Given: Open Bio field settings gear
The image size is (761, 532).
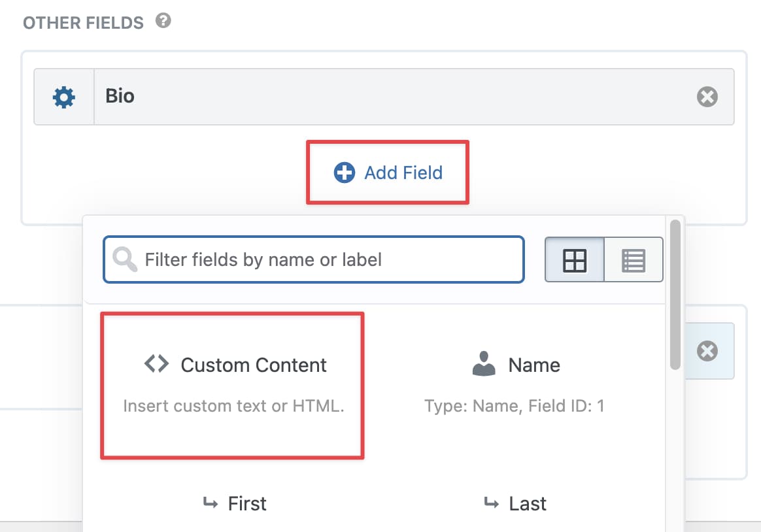Looking at the screenshot, I should click(64, 97).
